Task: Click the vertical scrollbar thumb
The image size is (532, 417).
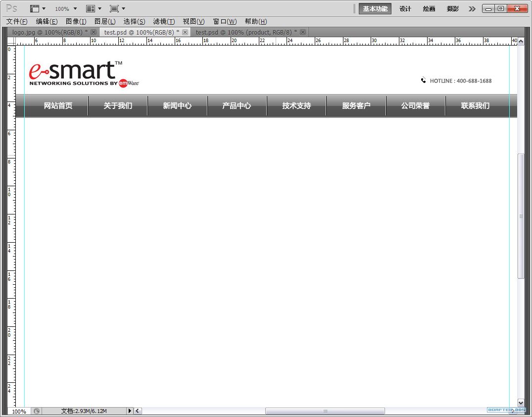Action: (x=521, y=216)
